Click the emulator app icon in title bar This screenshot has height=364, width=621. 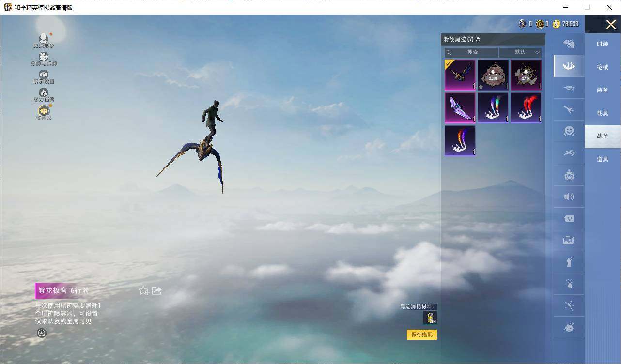[x=8, y=7]
